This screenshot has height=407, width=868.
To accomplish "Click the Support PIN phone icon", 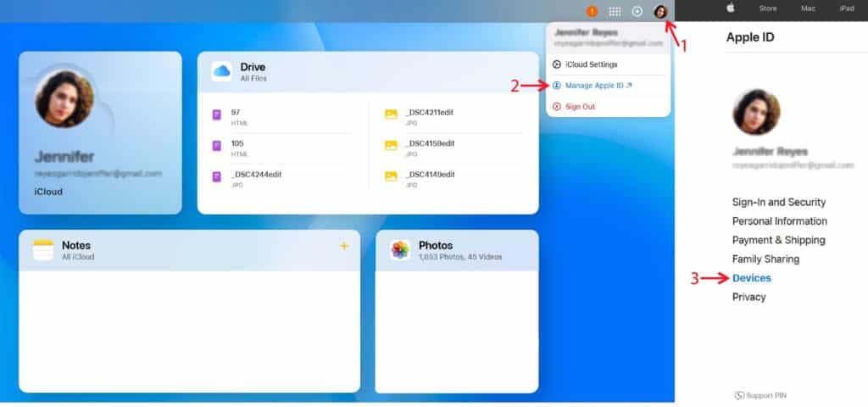I will [739, 395].
